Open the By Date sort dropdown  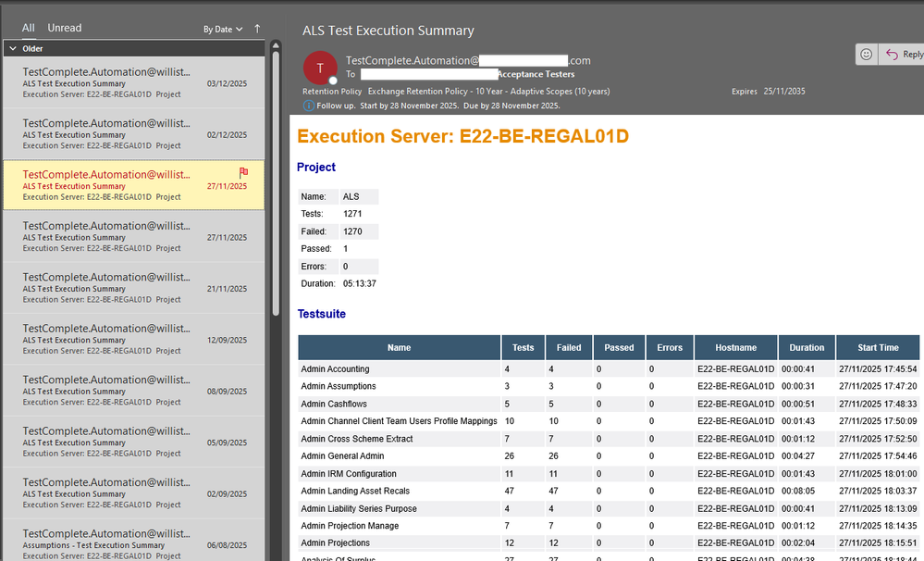[x=223, y=29]
